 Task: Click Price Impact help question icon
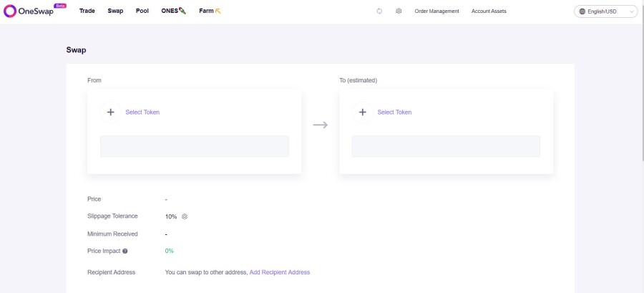(x=125, y=251)
